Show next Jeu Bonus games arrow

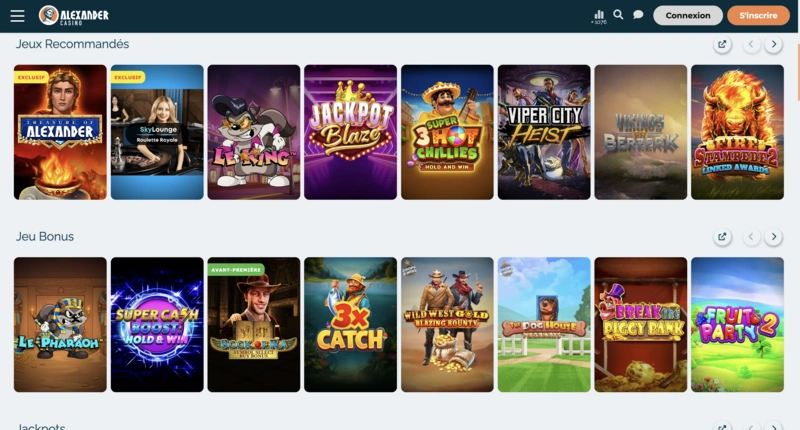pos(774,237)
